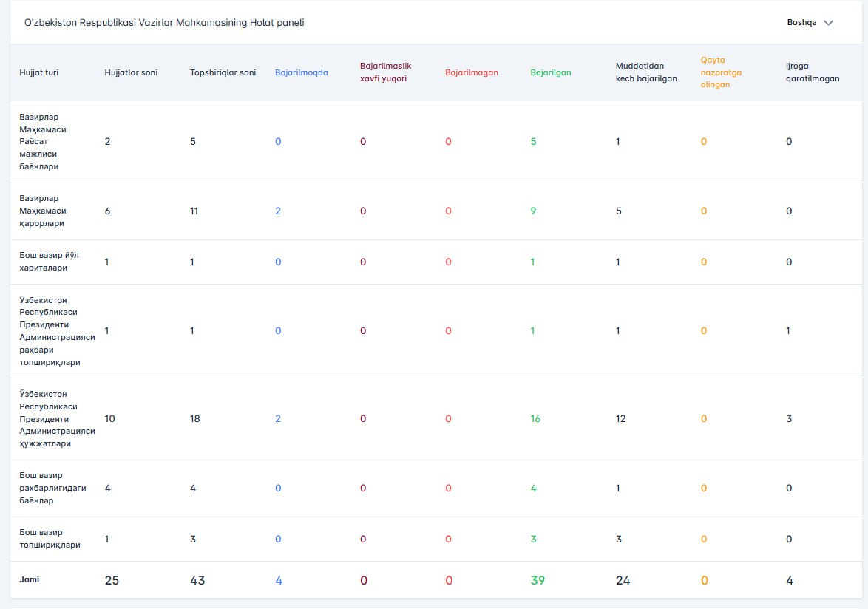This screenshot has height=609, width=868.
Task: Click the Bajarilmoqda column header
Action: pos(301,72)
